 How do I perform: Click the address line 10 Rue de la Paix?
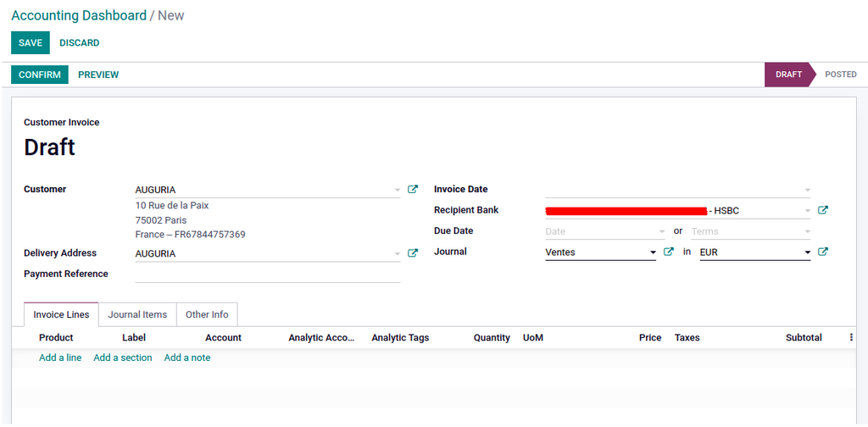click(x=172, y=206)
